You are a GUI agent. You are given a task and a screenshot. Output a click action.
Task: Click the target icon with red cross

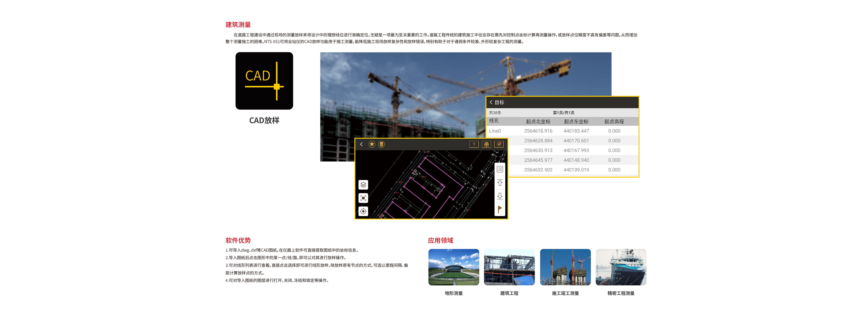(x=499, y=144)
